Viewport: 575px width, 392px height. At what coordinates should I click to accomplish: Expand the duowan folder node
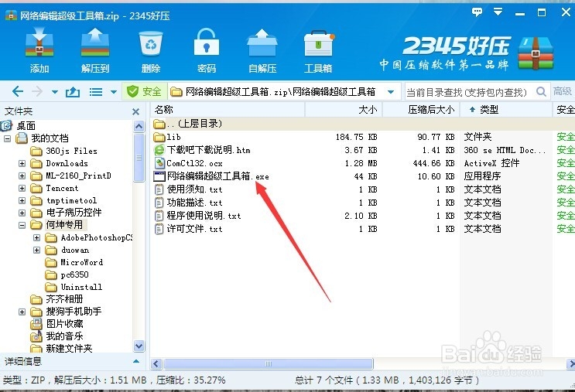point(36,251)
